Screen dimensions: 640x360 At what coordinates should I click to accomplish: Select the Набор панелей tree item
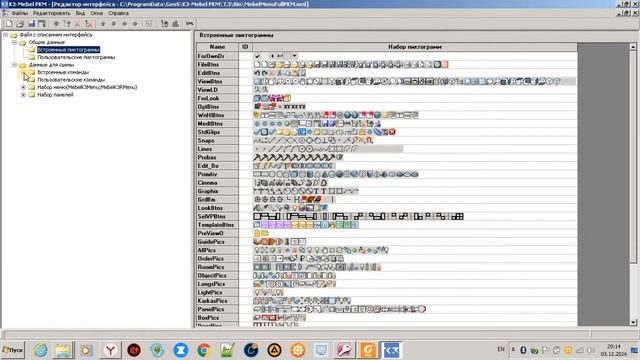[x=55, y=94]
